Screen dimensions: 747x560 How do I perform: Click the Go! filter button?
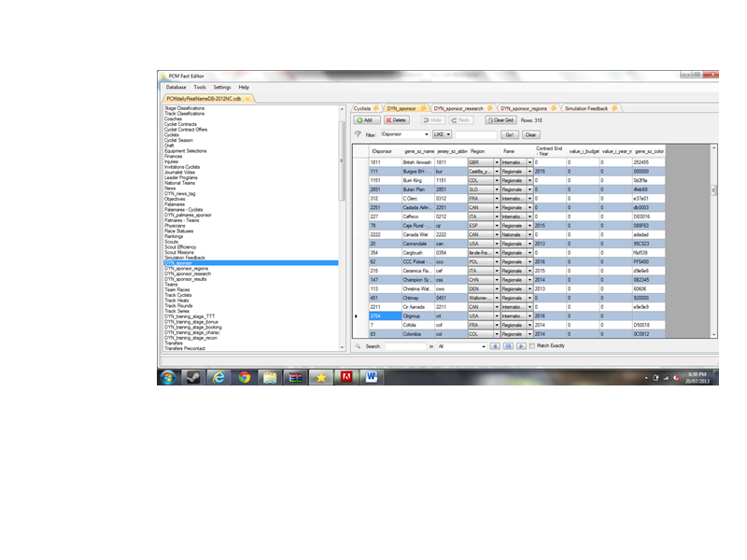(x=510, y=134)
